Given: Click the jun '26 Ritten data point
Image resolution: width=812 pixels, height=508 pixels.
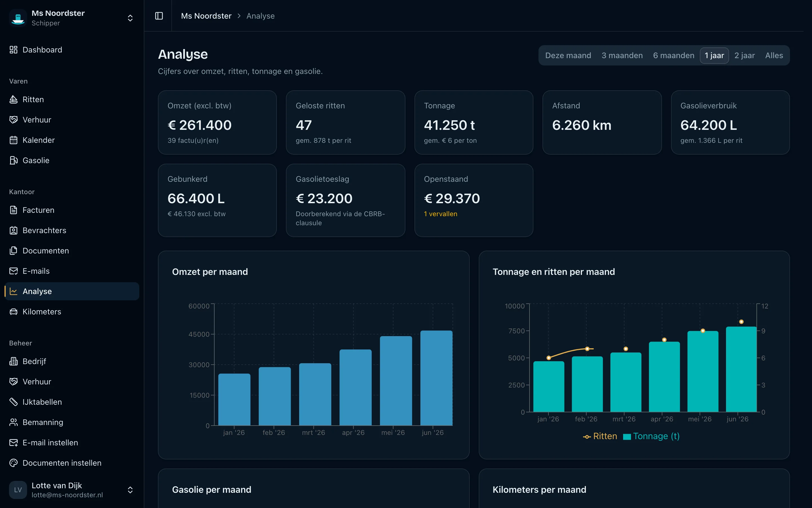Looking at the screenshot, I should tap(741, 322).
